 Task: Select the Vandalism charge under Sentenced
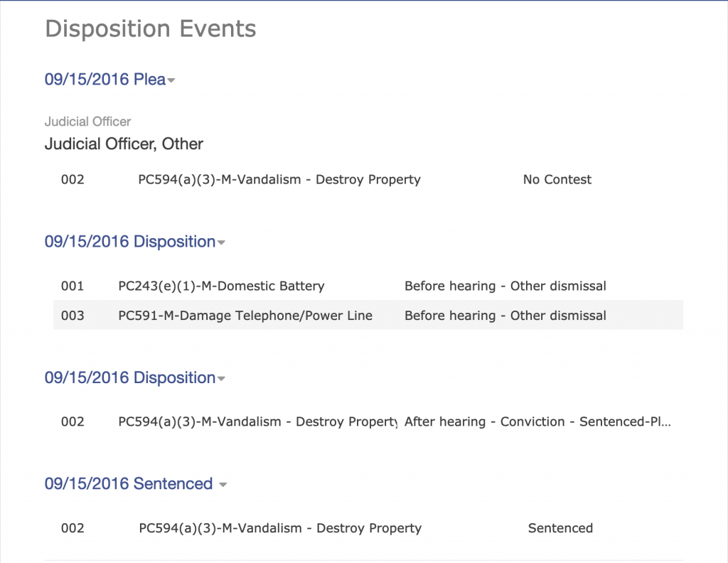tap(280, 528)
